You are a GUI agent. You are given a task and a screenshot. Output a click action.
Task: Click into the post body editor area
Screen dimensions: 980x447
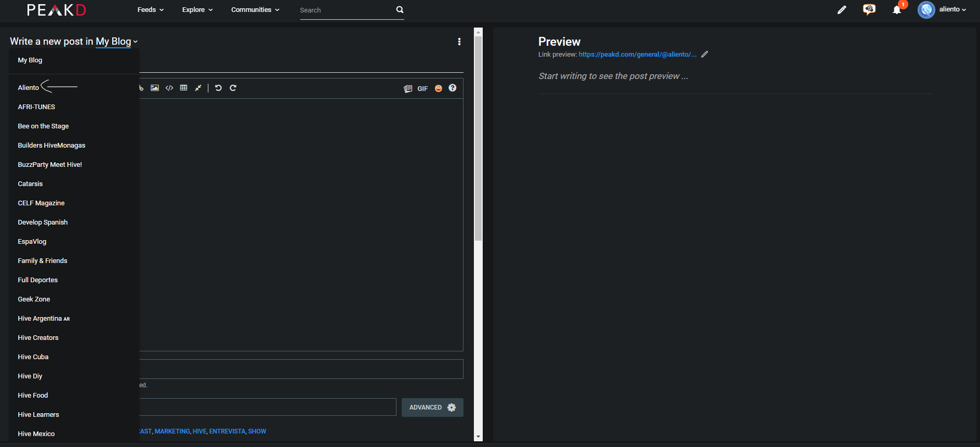[x=301, y=225]
